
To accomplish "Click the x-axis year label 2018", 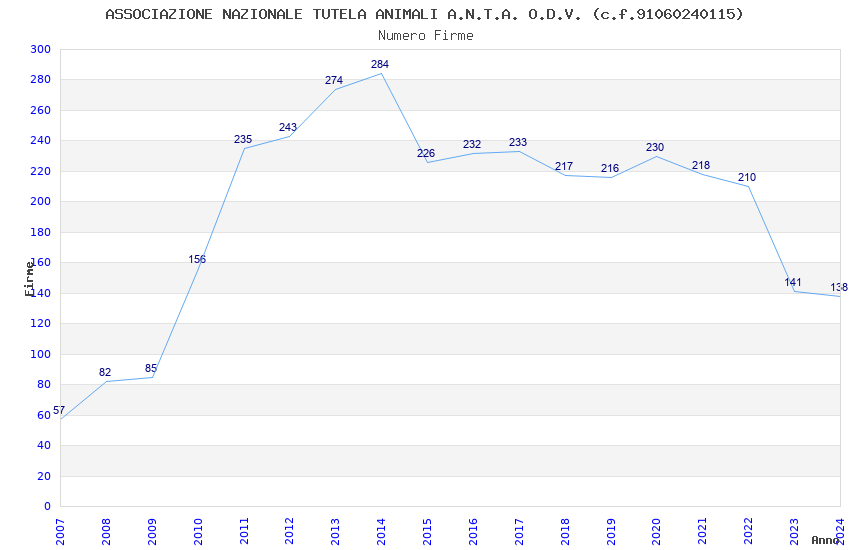I will click(565, 532).
